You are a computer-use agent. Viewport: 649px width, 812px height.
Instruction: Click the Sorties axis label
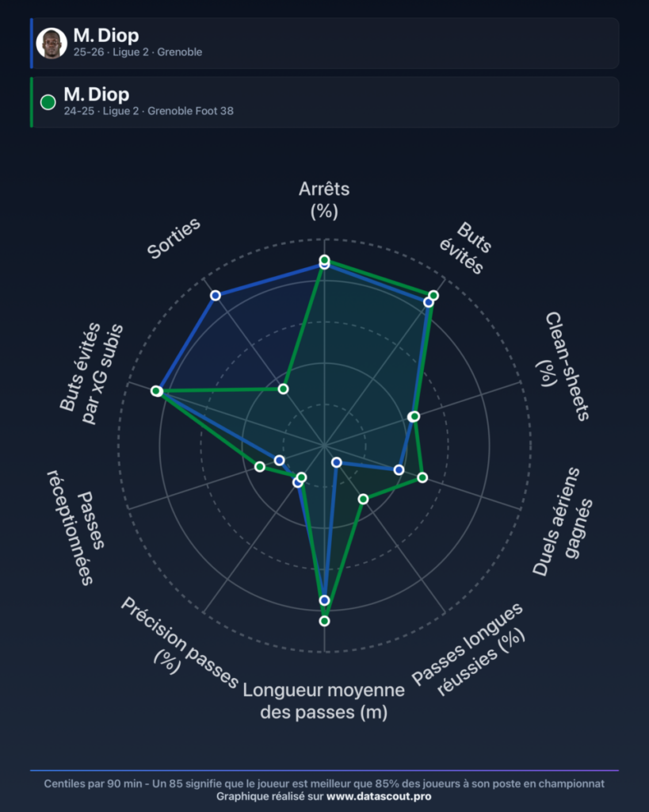[174, 238]
